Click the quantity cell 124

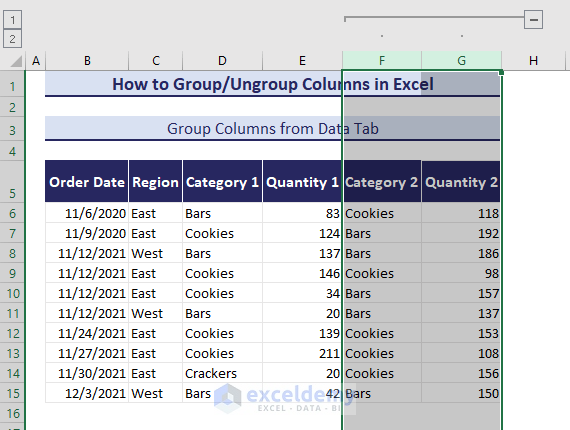pyautogui.click(x=302, y=233)
